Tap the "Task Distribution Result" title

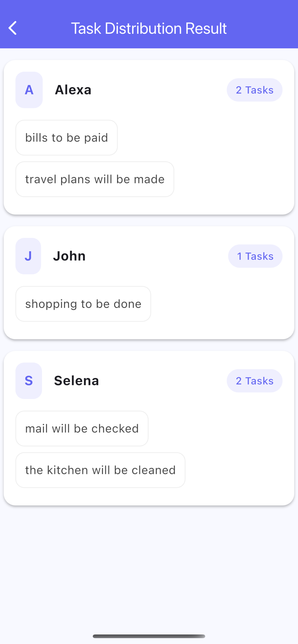pyautogui.click(x=149, y=28)
